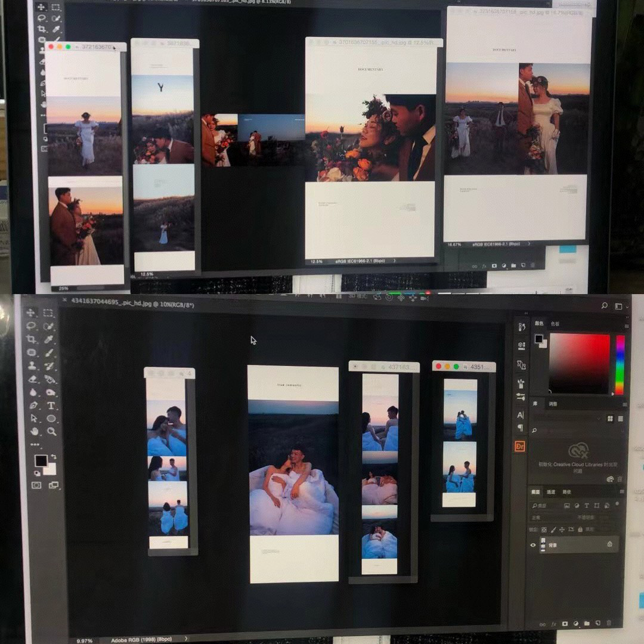Open the History panel icon in collapsed dock
Viewport: 644px width, 644px height.
[522, 327]
